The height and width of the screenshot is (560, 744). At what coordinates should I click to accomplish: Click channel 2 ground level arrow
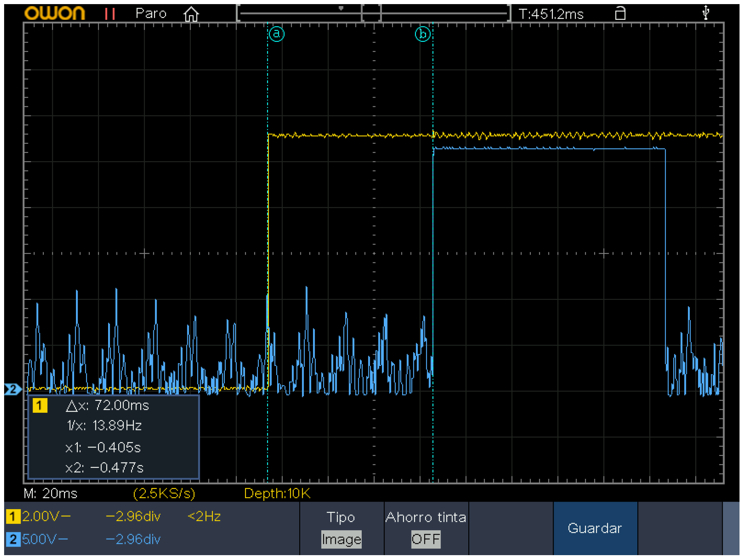12,389
